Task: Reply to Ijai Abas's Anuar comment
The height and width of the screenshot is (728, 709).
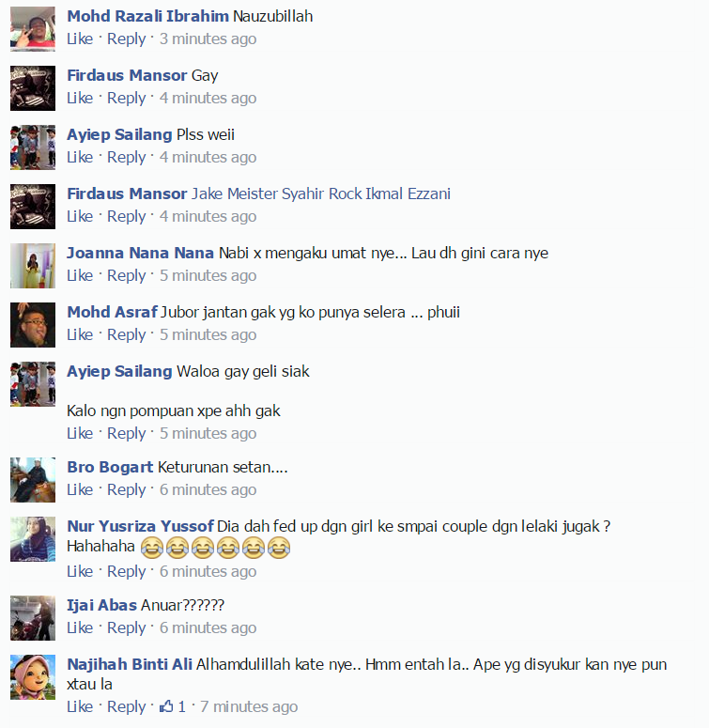Action: click(x=126, y=628)
